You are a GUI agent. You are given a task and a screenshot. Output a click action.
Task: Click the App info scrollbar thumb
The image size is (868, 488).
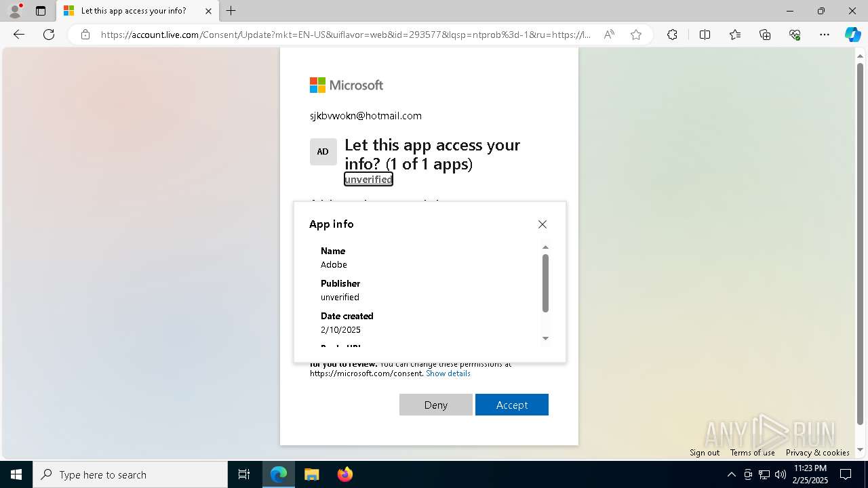click(x=545, y=283)
